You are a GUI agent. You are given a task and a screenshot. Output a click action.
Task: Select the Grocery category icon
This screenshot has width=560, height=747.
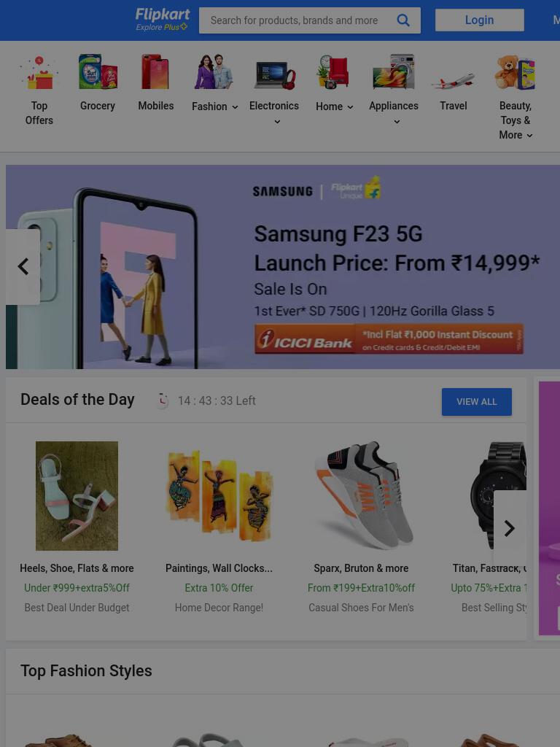(98, 71)
